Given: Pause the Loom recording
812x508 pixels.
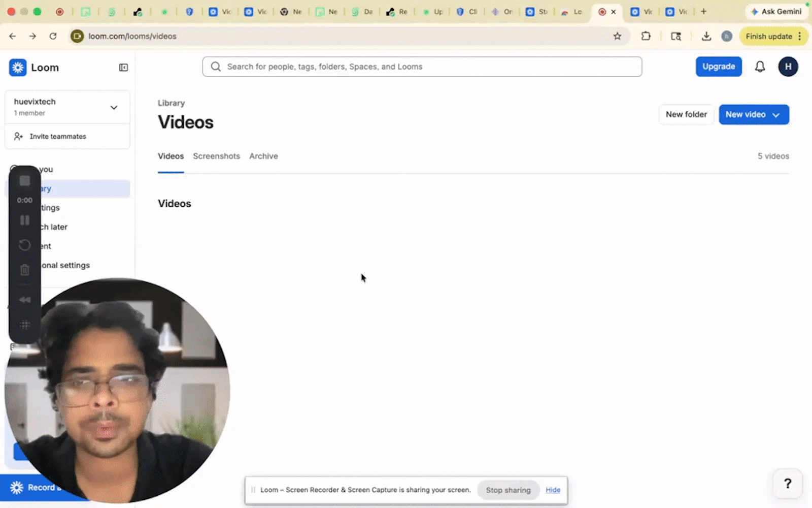Looking at the screenshot, I should click(24, 220).
